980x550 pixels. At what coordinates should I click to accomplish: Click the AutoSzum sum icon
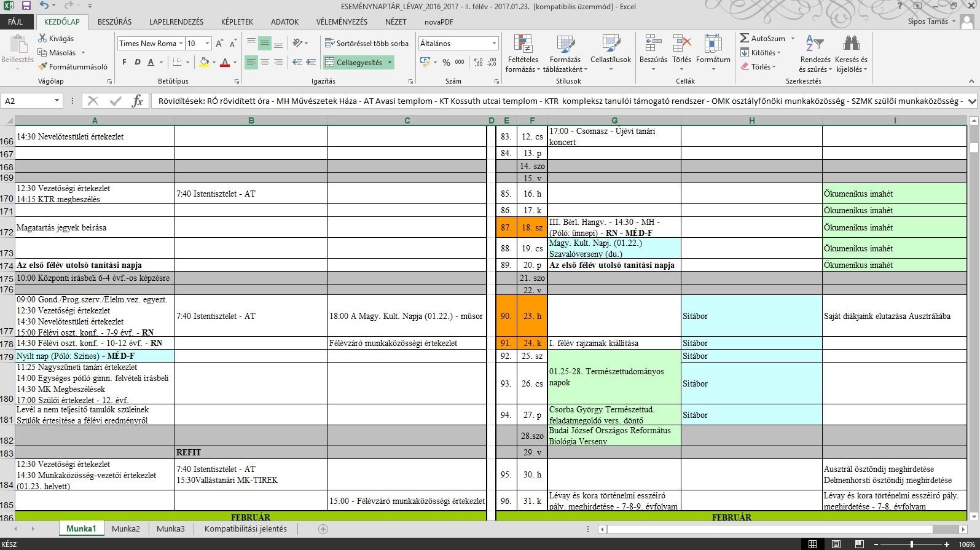point(745,38)
